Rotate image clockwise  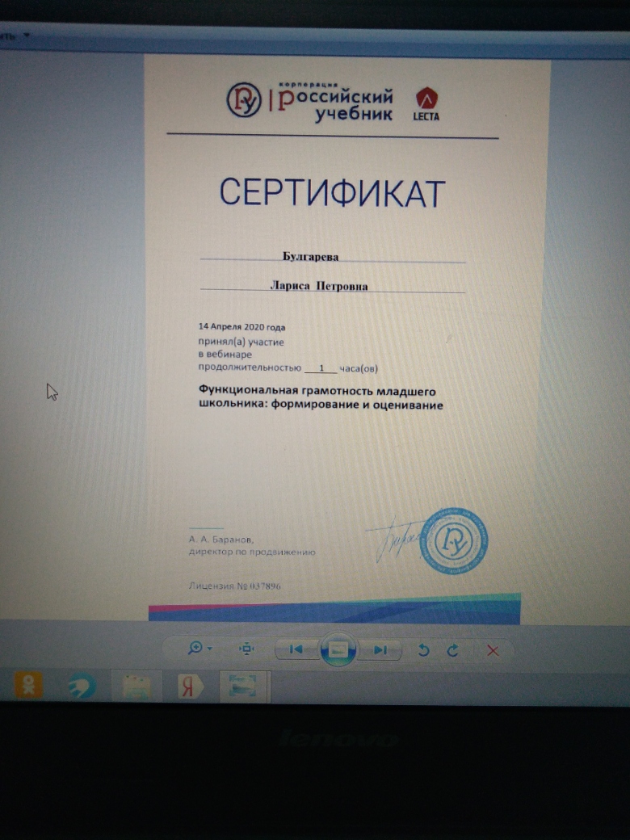(x=452, y=650)
